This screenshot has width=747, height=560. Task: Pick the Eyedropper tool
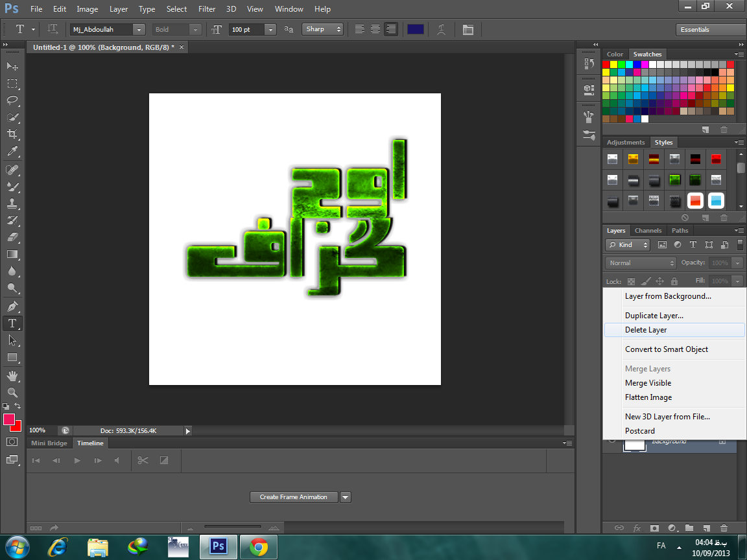point(12,152)
